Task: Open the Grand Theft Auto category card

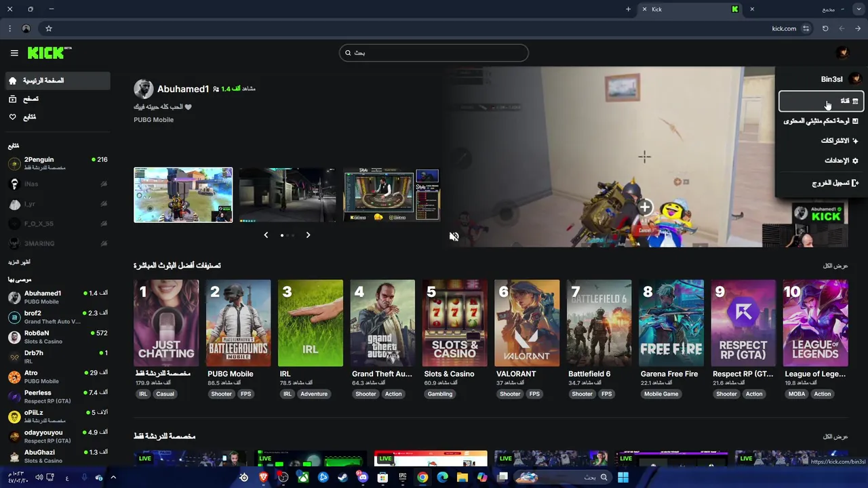Action: tap(382, 323)
